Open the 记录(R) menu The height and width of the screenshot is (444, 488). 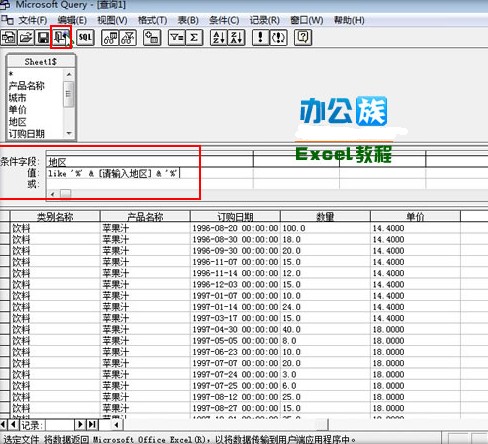[x=265, y=20]
